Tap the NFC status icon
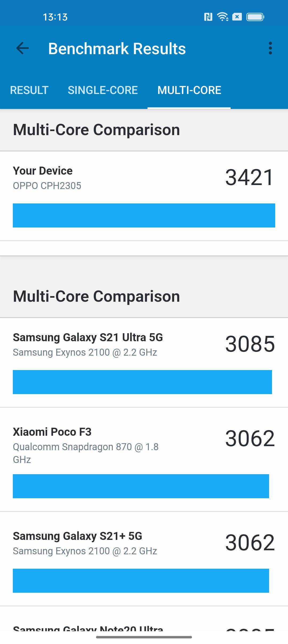Image resolution: width=288 pixels, height=644 pixels. coord(208,17)
